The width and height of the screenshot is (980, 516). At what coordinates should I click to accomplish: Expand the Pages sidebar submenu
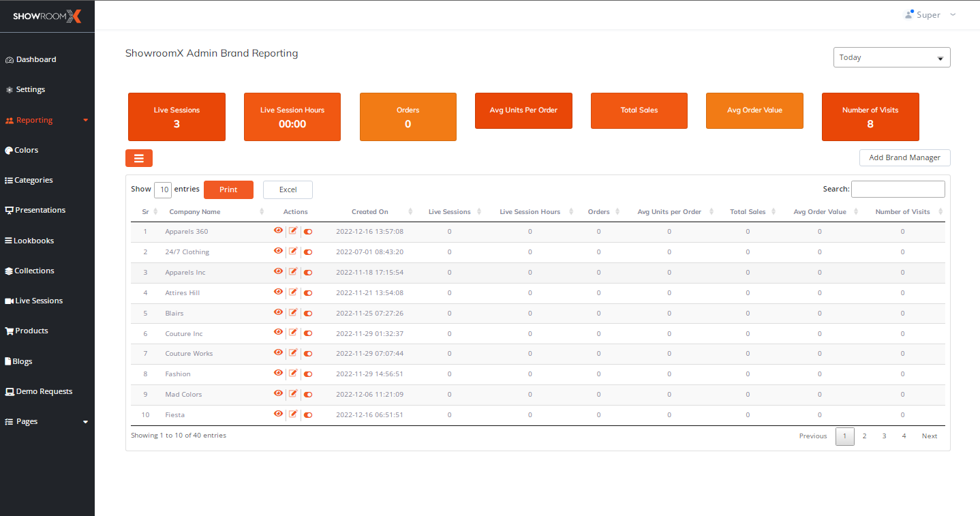(86, 422)
